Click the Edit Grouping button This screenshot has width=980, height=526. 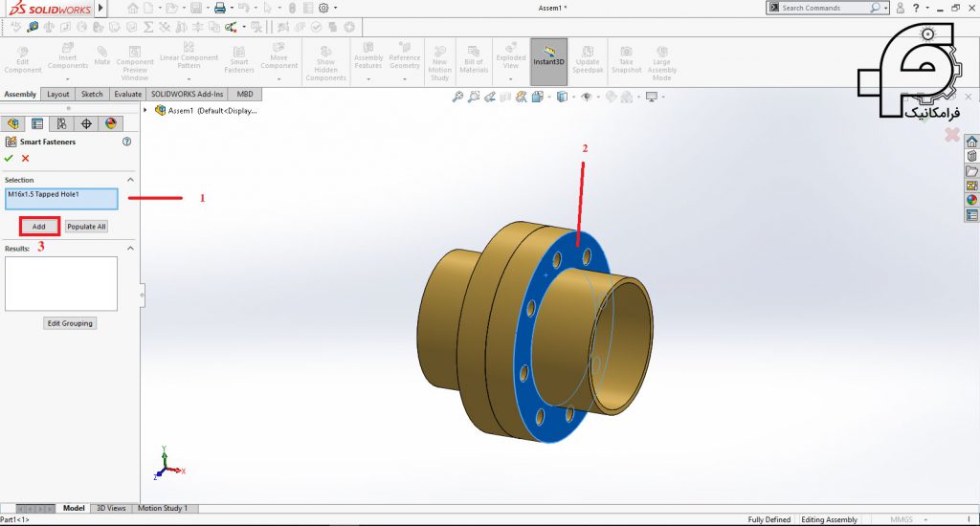click(70, 323)
